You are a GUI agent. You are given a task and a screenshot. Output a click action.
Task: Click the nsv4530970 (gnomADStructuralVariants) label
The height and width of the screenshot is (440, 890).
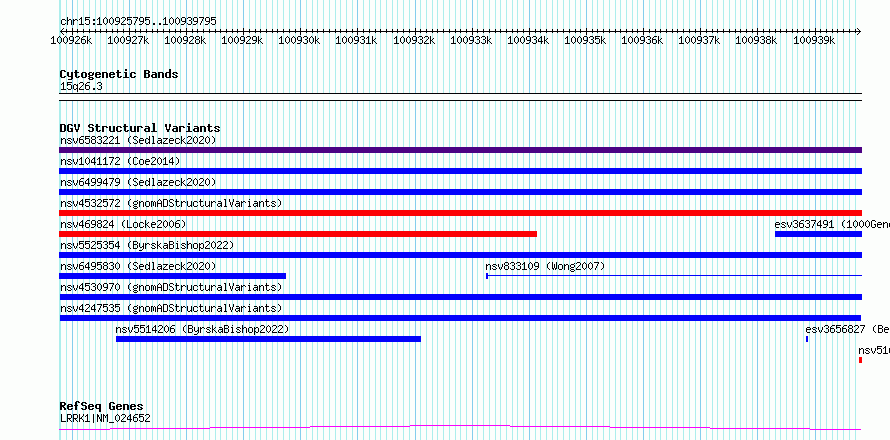coord(171,287)
